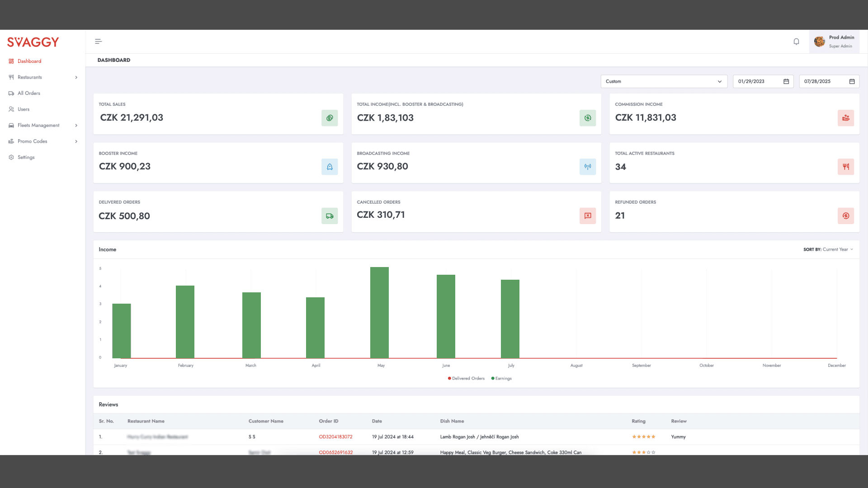Click the hamburger menu toggle

point(98,41)
